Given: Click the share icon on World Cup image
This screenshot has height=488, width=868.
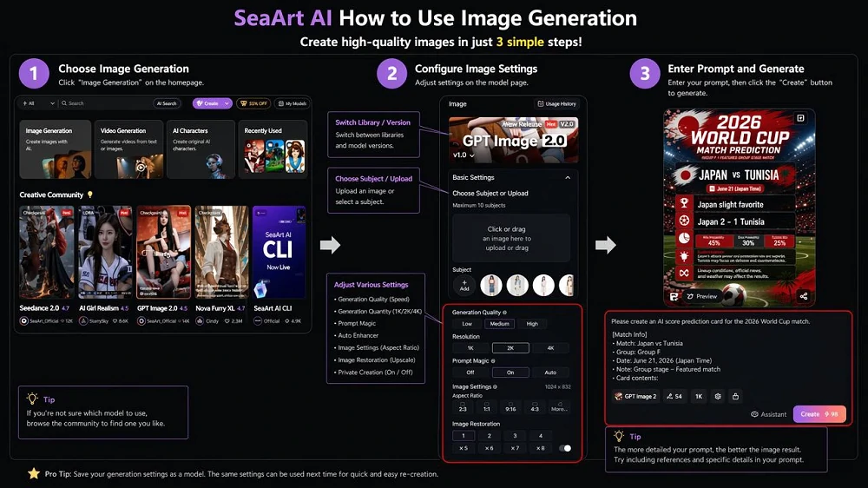Looking at the screenshot, I should (803, 296).
